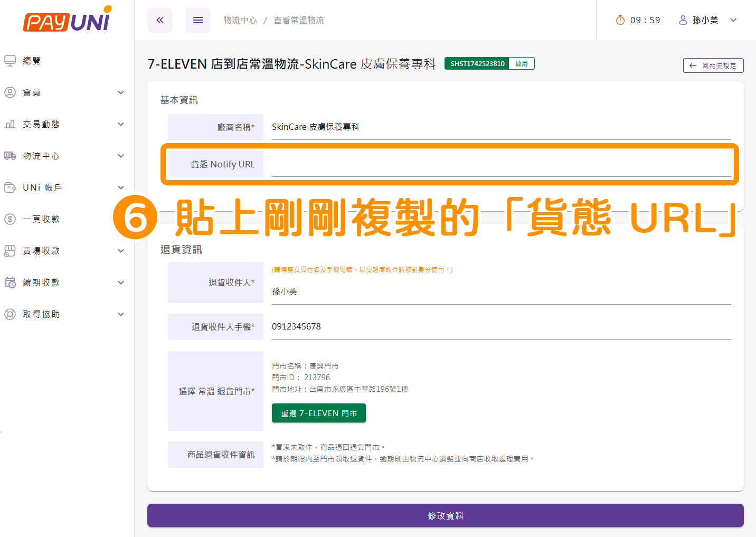The height and width of the screenshot is (537, 756).
Task: Click the PAYUNi logo
Action: (67, 20)
